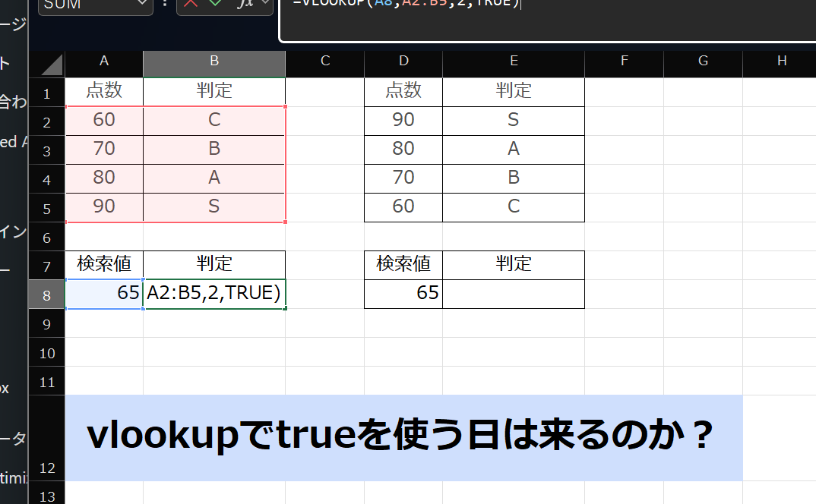Click the 検索値 header cell in column D

403,263
